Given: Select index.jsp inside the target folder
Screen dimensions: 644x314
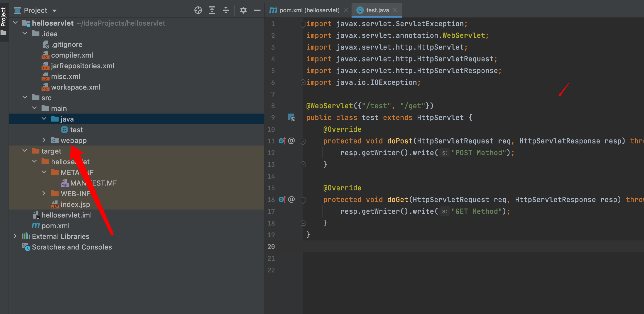Looking at the screenshot, I should (75, 204).
